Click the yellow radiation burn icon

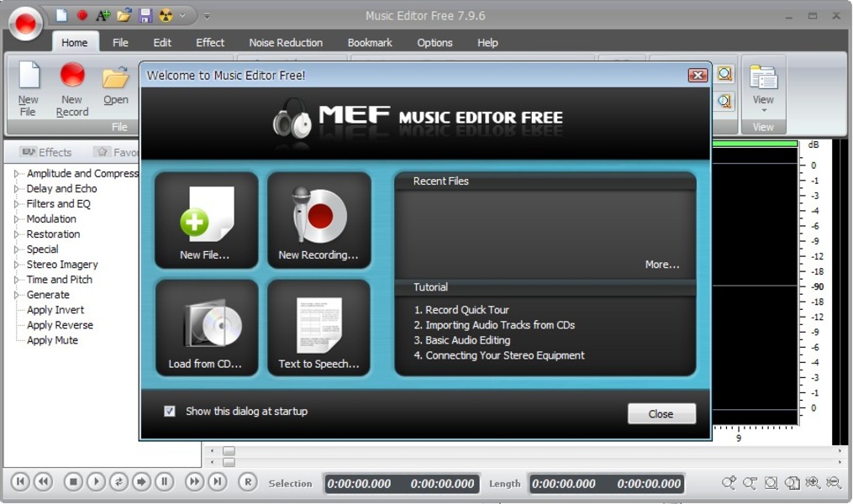(x=166, y=15)
